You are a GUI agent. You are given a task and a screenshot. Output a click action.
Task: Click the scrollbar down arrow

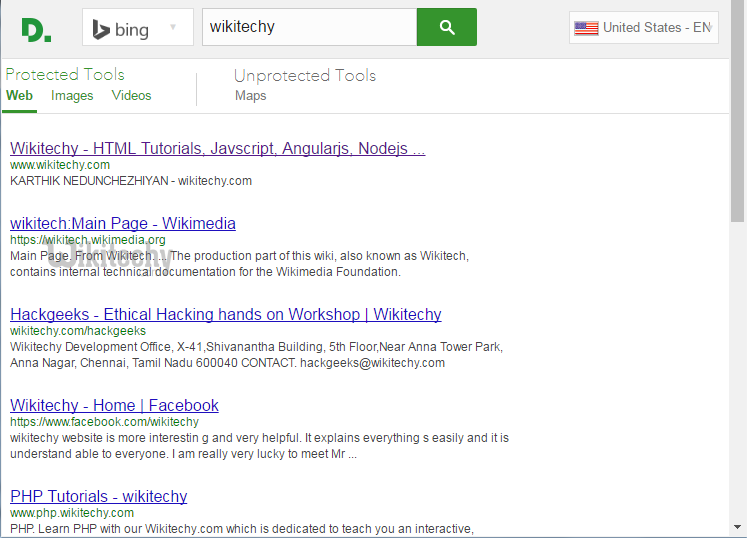coord(738,527)
